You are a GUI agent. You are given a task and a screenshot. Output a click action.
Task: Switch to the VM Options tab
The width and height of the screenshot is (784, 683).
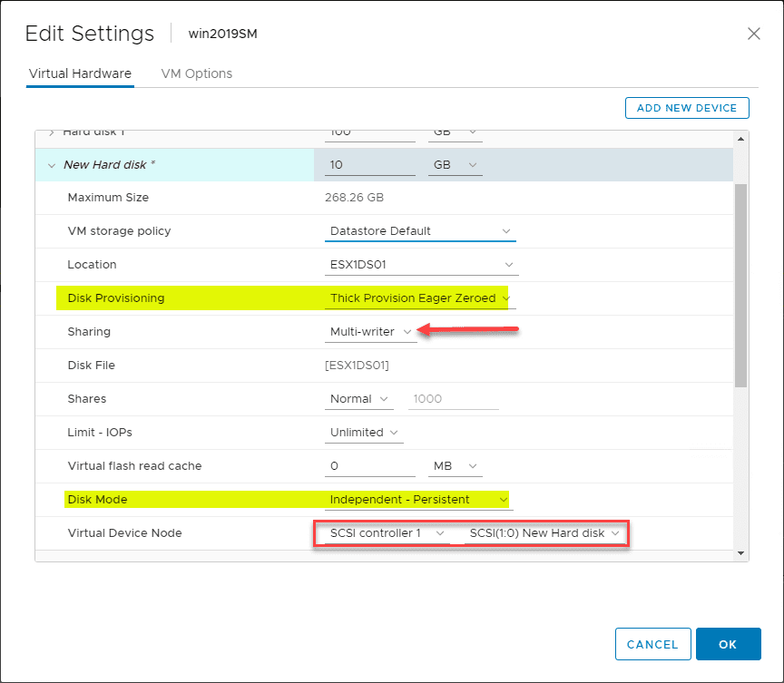(196, 73)
